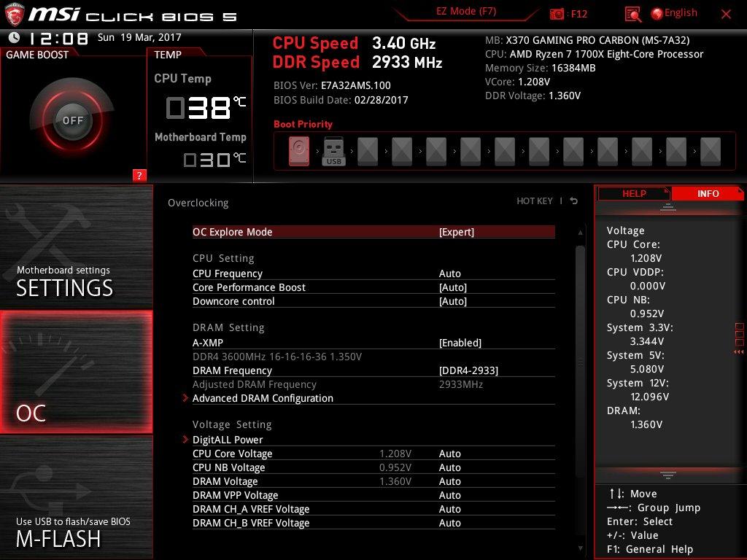The image size is (747, 560).
Task: Select the hard disk boot device icon
Action: [299, 151]
